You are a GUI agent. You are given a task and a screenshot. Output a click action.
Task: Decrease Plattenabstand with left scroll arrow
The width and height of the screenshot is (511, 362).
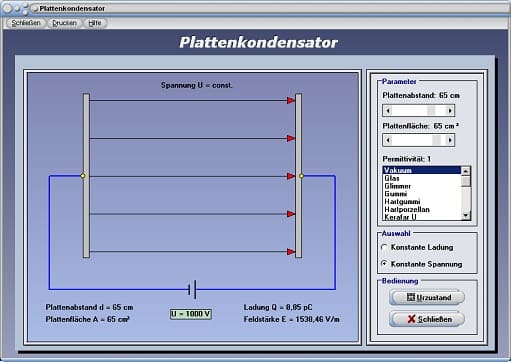388,110
